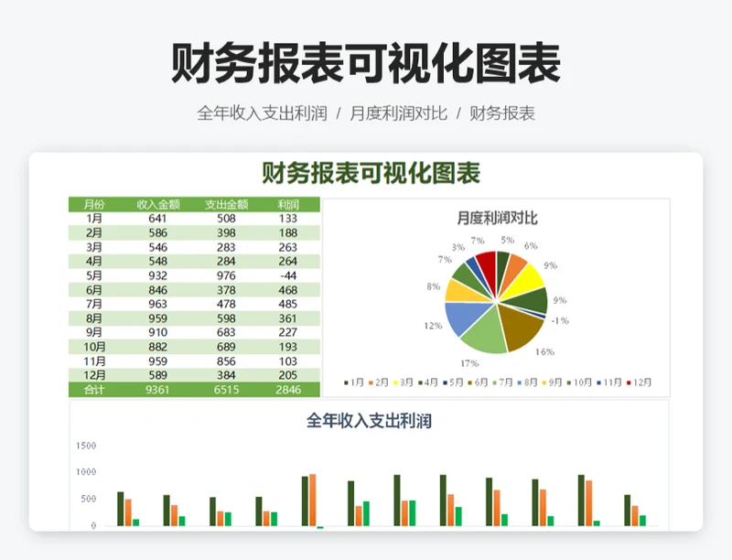The width and height of the screenshot is (732, 560).
Task: Select February profit cell 188
Action: [288, 232]
